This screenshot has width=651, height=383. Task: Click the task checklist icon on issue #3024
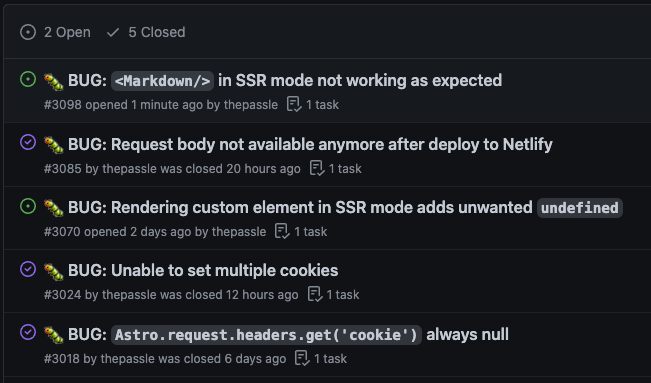click(315, 295)
